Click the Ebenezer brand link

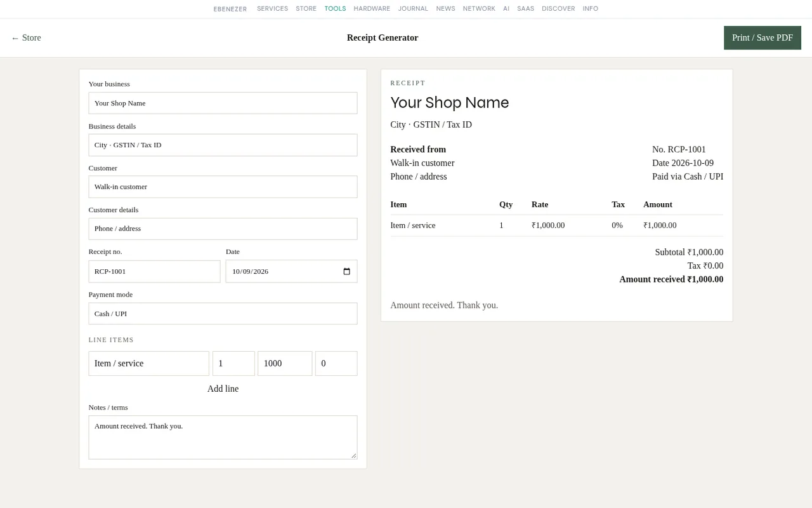pyautogui.click(x=230, y=9)
